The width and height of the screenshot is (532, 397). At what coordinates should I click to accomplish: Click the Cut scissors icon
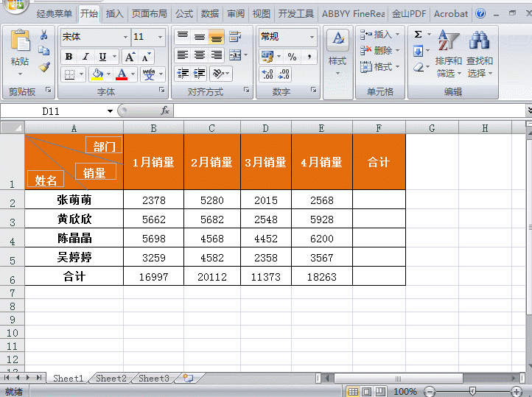point(44,35)
